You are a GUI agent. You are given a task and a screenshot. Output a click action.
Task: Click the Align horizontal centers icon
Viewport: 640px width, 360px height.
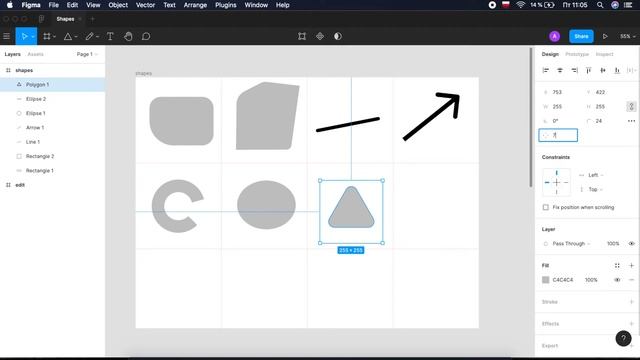[560, 70]
